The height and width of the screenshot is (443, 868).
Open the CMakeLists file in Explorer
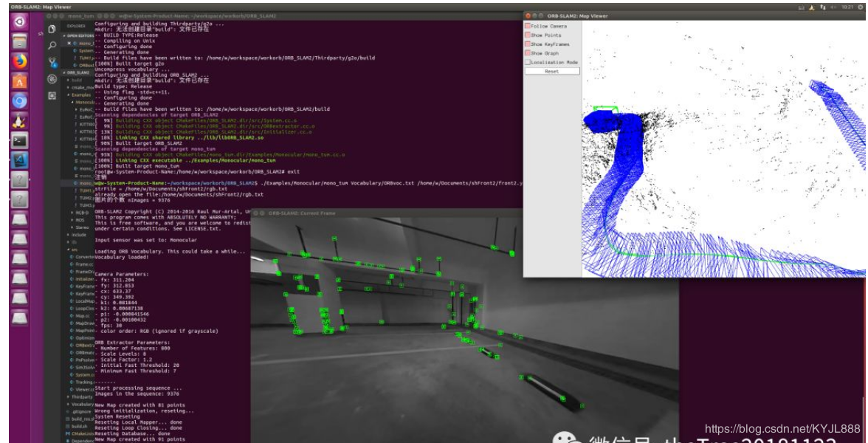[80, 433]
